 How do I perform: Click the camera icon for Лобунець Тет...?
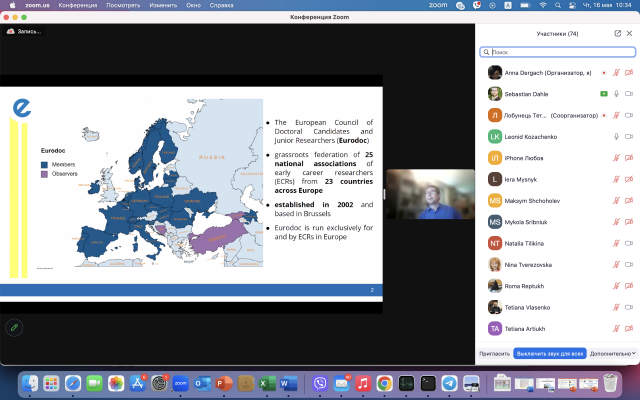pyautogui.click(x=629, y=116)
